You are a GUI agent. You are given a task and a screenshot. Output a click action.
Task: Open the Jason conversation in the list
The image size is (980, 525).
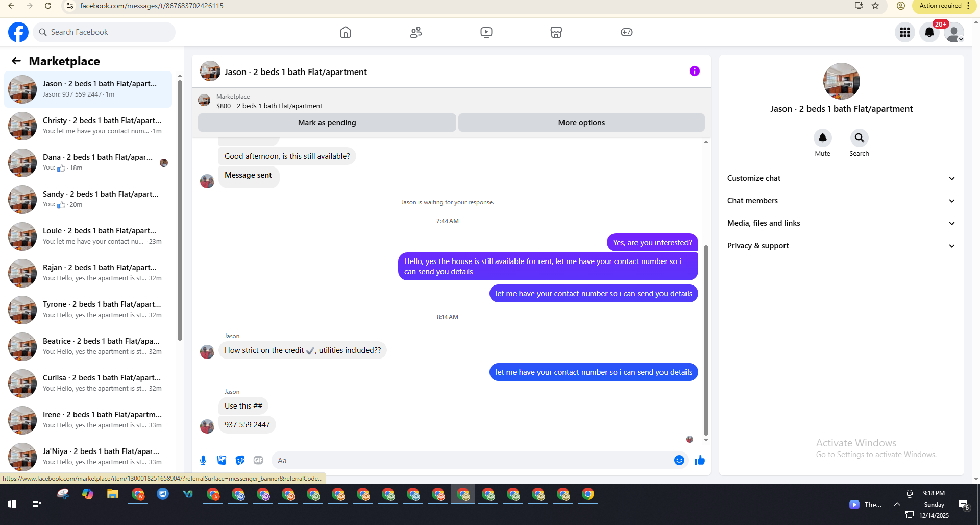pos(88,89)
